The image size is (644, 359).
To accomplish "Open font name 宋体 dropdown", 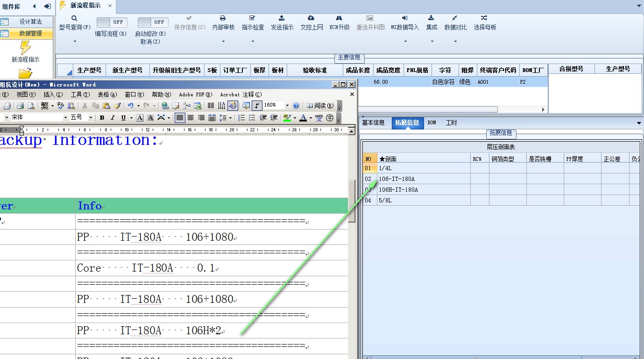I will click(65, 118).
